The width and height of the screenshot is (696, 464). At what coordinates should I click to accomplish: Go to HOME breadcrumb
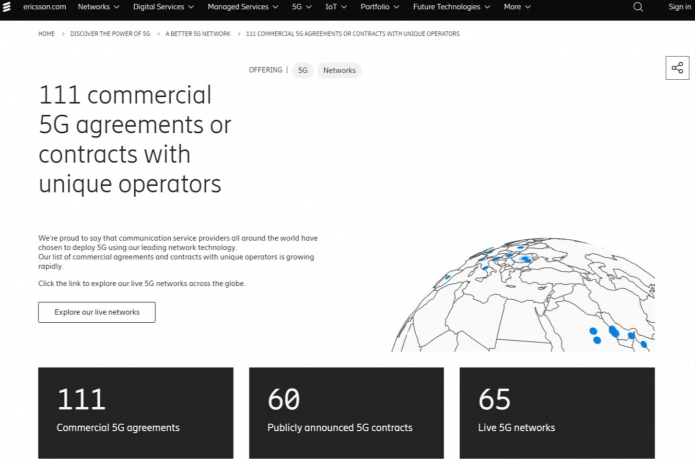(46, 34)
